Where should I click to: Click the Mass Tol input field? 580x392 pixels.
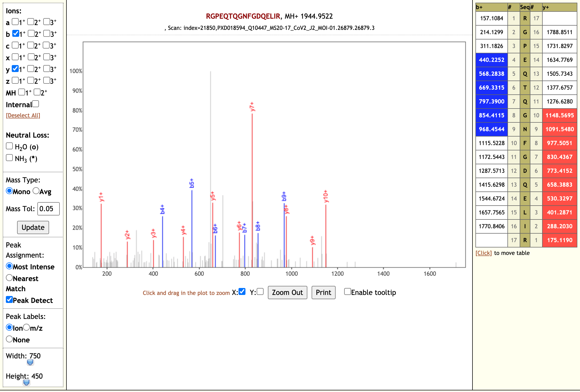pos(49,209)
